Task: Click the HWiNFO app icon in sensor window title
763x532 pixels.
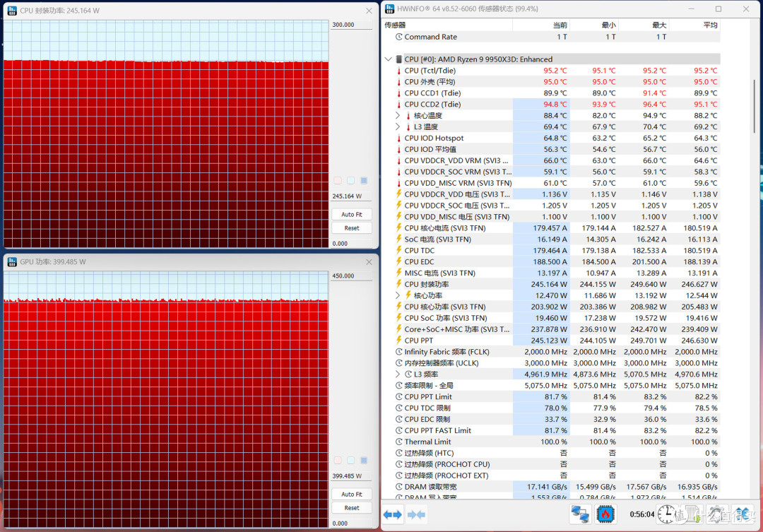Action: 390,8
